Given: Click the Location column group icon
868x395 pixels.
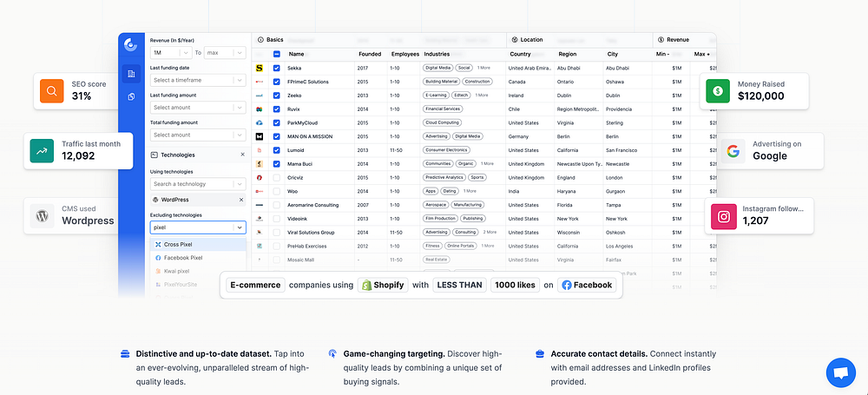Looking at the screenshot, I should [x=514, y=40].
